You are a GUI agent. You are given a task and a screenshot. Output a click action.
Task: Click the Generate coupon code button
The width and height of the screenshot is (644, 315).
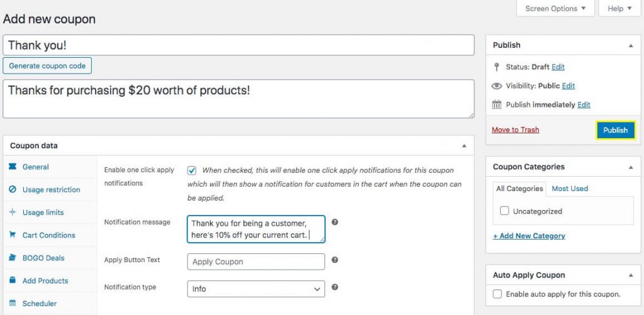pos(47,65)
